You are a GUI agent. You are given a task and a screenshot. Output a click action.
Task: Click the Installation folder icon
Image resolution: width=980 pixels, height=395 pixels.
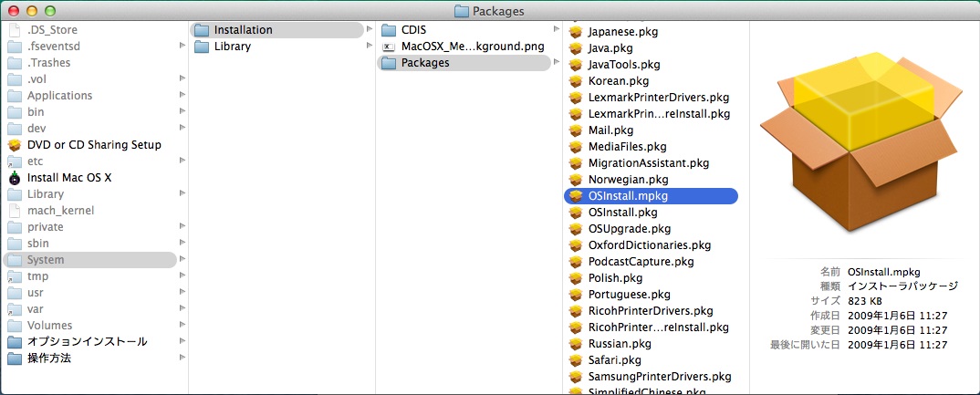coord(202,30)
